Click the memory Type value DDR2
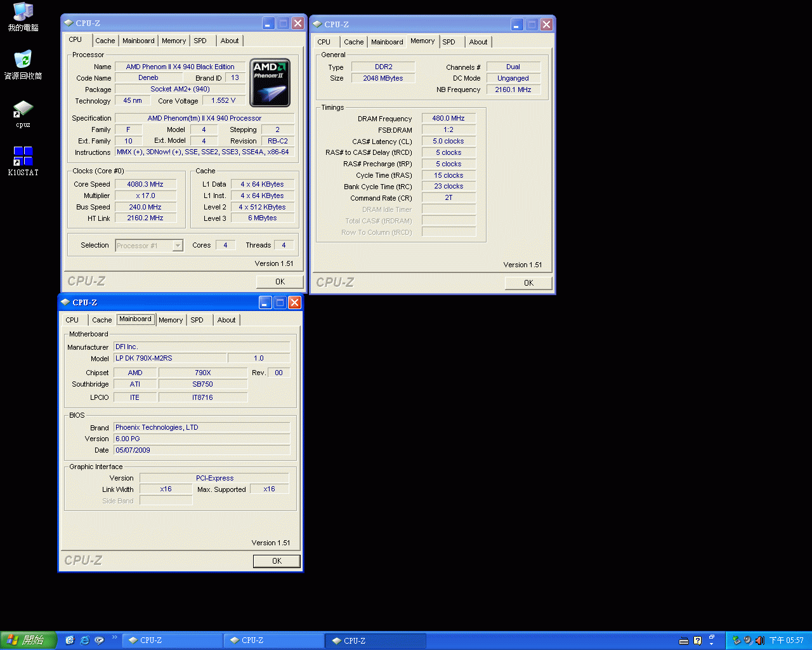The width and height of the screenshot is (812, 650). pyautogui.click(x=383, y=67)
